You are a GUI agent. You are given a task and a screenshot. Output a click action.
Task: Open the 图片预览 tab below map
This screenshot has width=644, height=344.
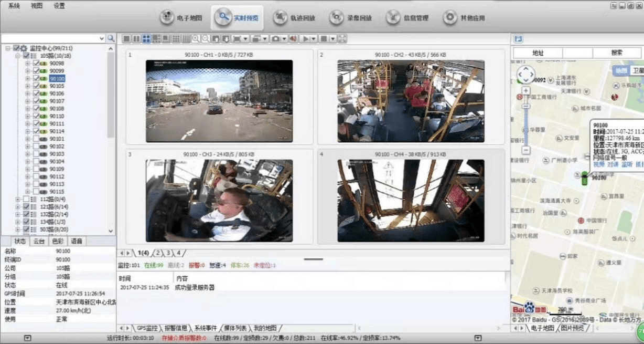[572, 328]
